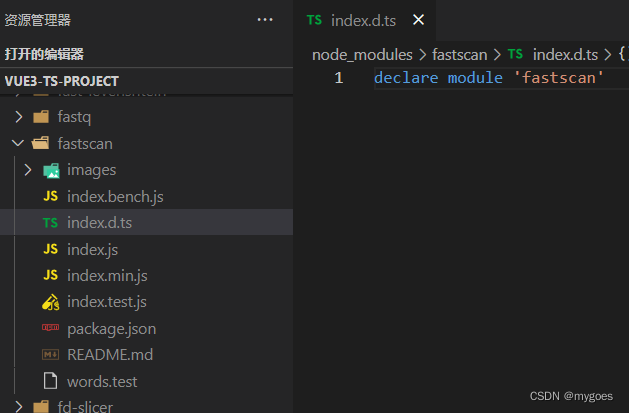Click the images folder icon
Image resolution: width=629 pixels, height=413 pixels.
[x=51, y=170]
